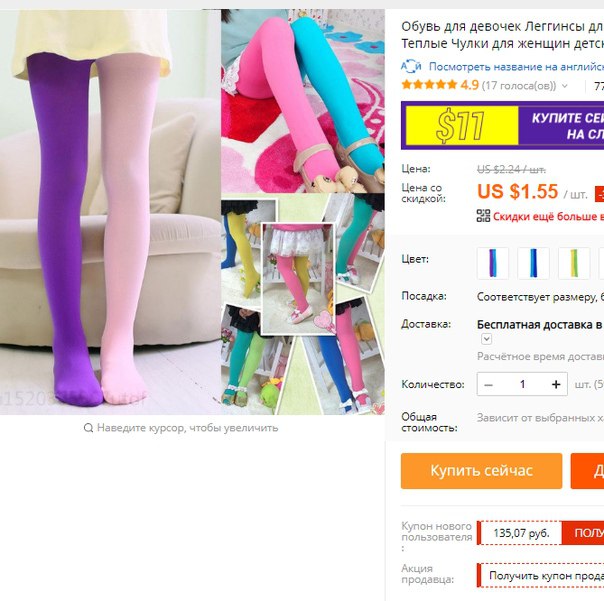Click the five-star rating icons
Viewport: 604px width, 601px height.
tap(429, 85)
